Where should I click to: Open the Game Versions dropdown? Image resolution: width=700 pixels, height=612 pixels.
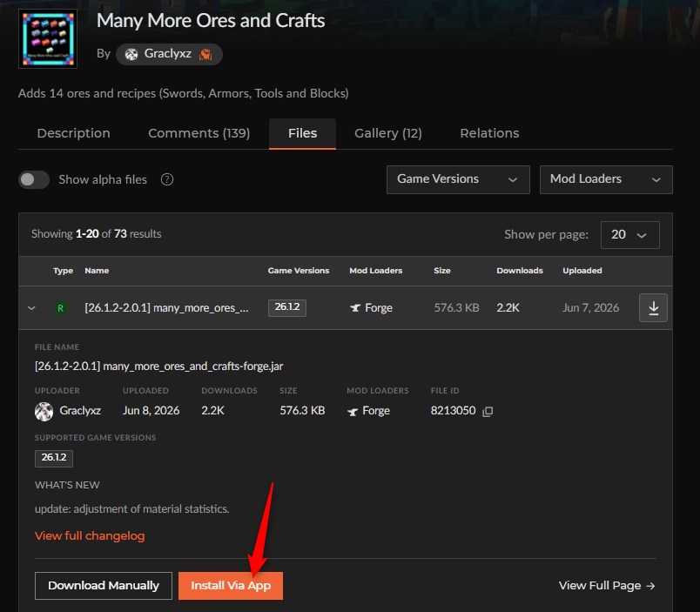pyautogui.click(x=458, y=179)
